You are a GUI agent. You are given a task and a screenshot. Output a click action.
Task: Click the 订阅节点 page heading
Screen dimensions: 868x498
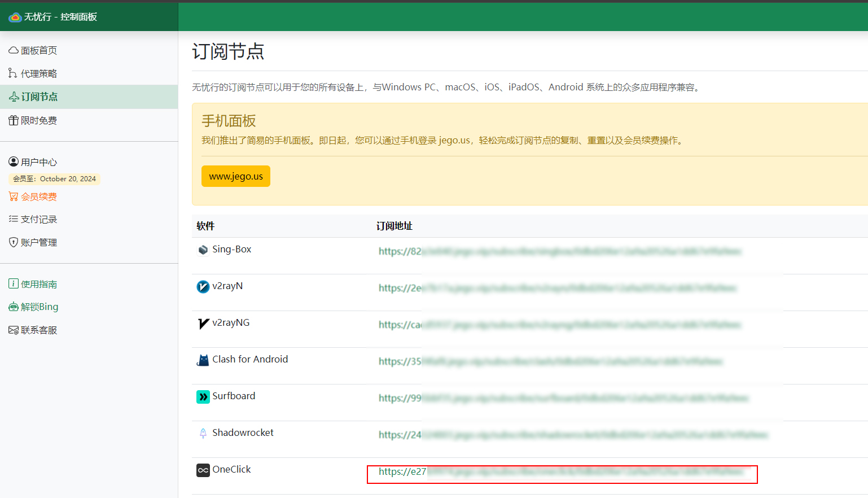tap(228, 51)
